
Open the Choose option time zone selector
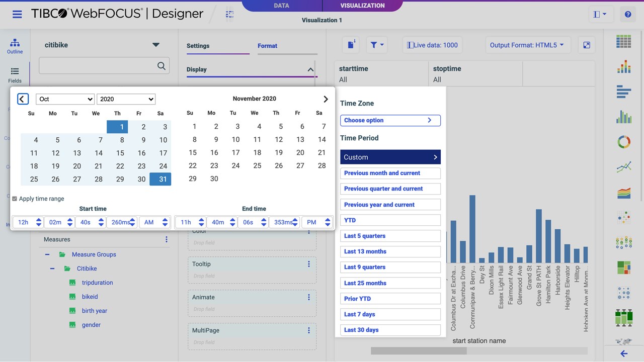[x=390, y=120]
